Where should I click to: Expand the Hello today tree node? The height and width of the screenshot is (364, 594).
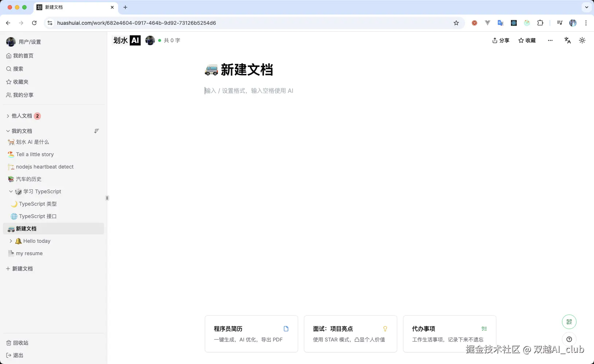(x=11, y=241)
